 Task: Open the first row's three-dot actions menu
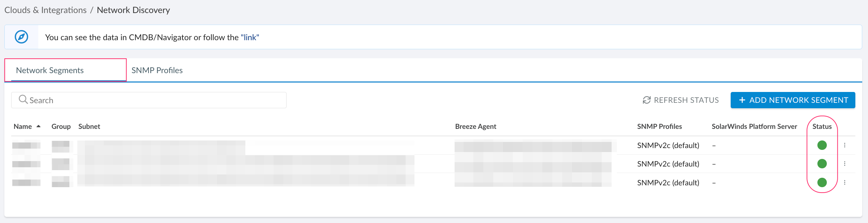coord(845,145)
